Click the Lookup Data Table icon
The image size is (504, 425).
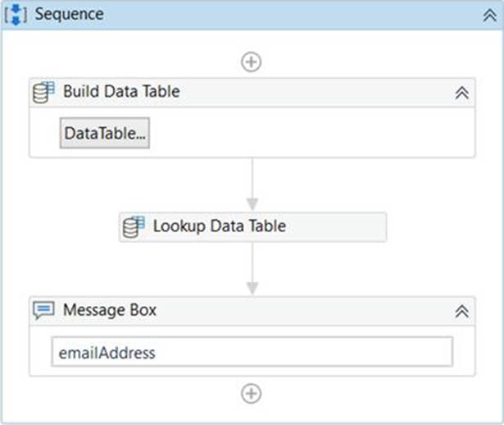coord(134,226)
